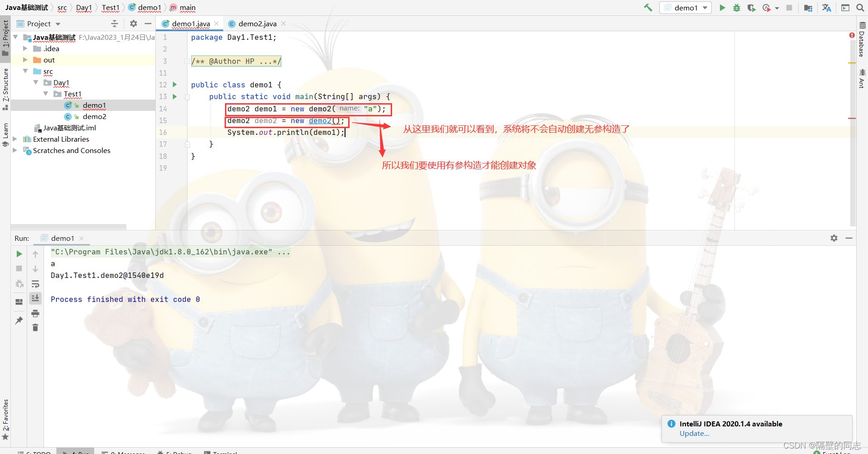Expand the folded Author comment on line 3
The width and height of the screenshot is (868, 454).
click(x=187, y=61)
